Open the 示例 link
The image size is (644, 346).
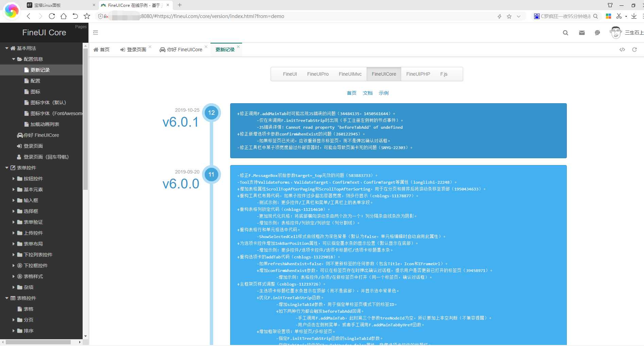384,93
